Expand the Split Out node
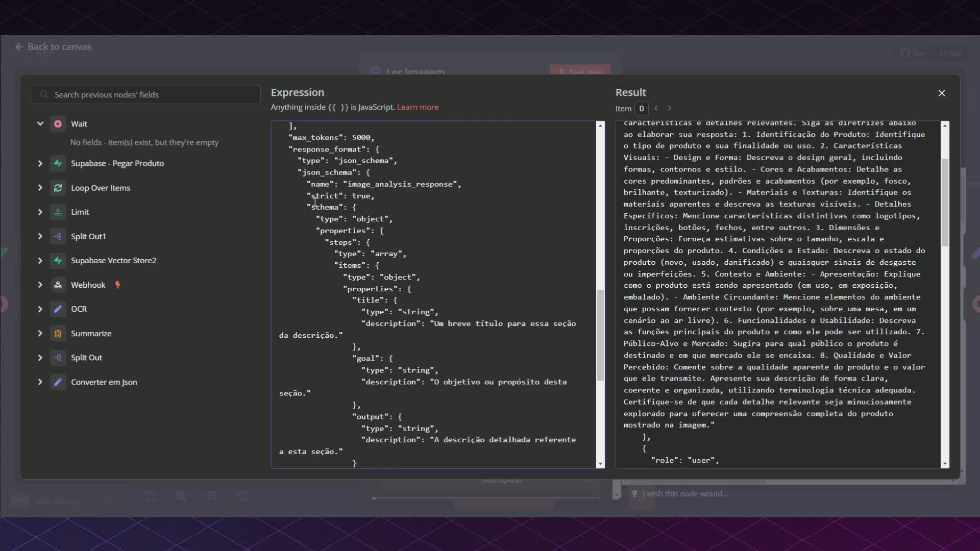 [40, 358]
